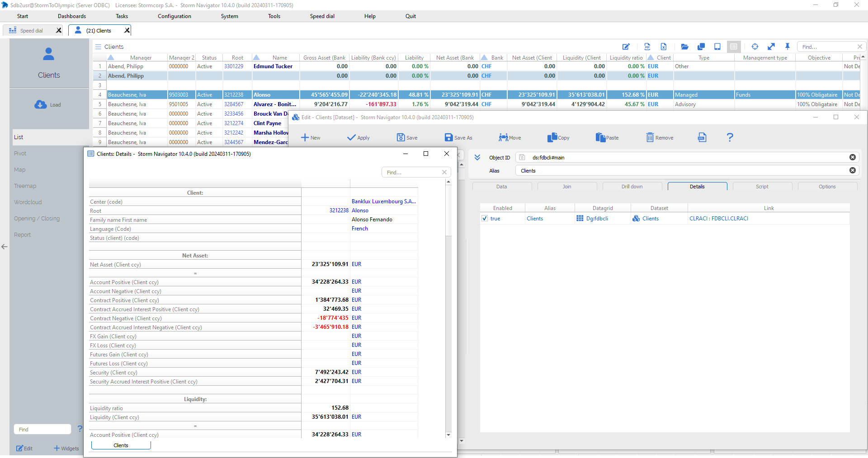This screenshot has height=458, width=868.
Task: Open help question mark in Edit dataset window
Action: click(x=730, y=137)
